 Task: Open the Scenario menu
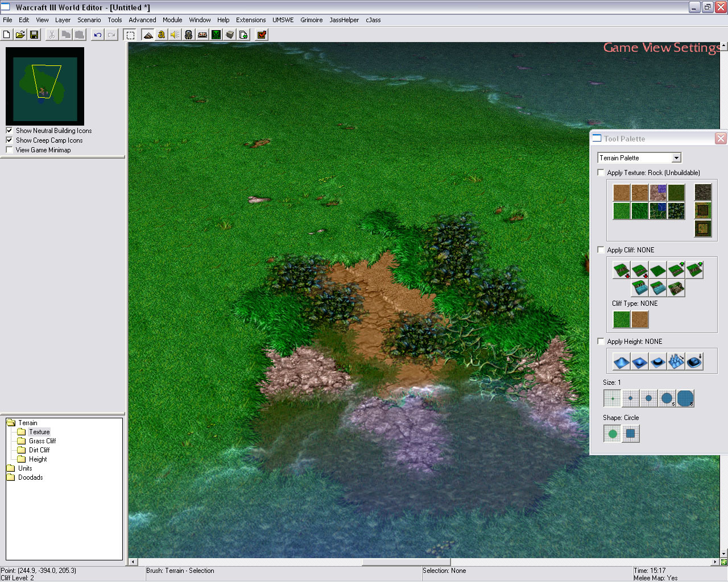(89, 20)
